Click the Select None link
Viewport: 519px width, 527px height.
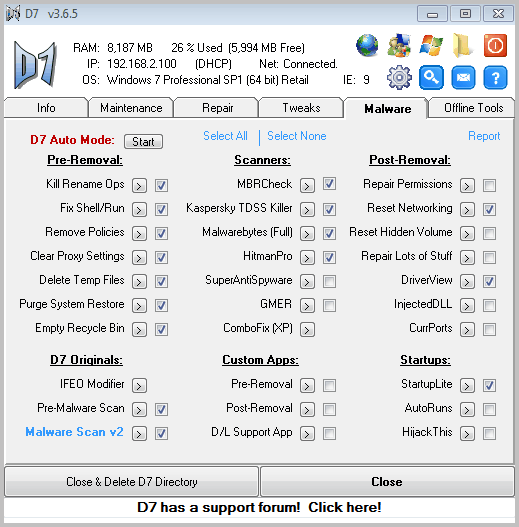pyautogui.click(x=296, y=136)
